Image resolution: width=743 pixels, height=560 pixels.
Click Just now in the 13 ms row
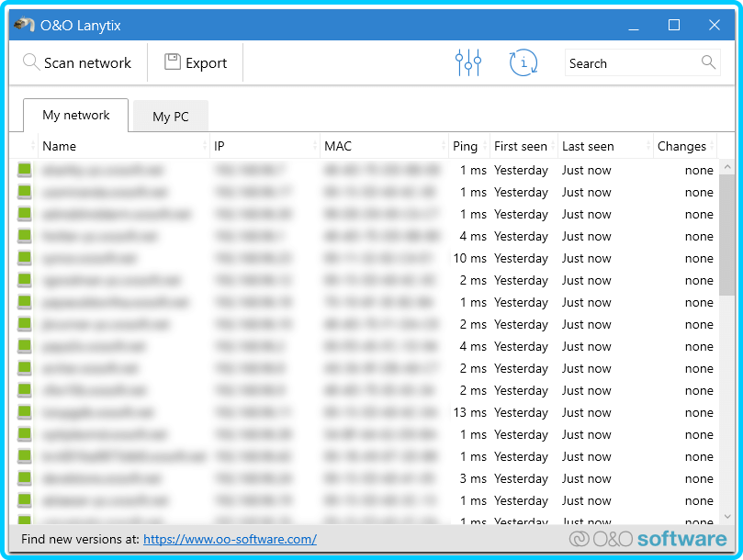586,413
